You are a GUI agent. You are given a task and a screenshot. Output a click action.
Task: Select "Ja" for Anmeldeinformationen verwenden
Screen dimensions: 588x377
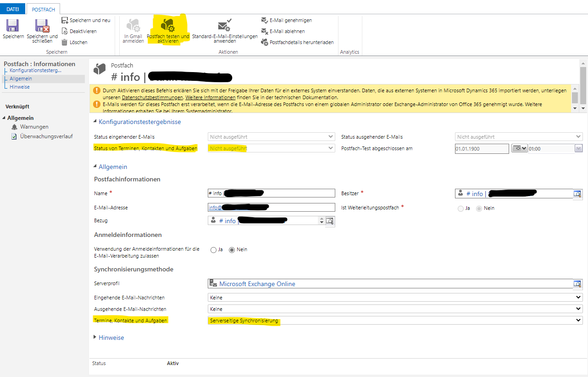213,249
